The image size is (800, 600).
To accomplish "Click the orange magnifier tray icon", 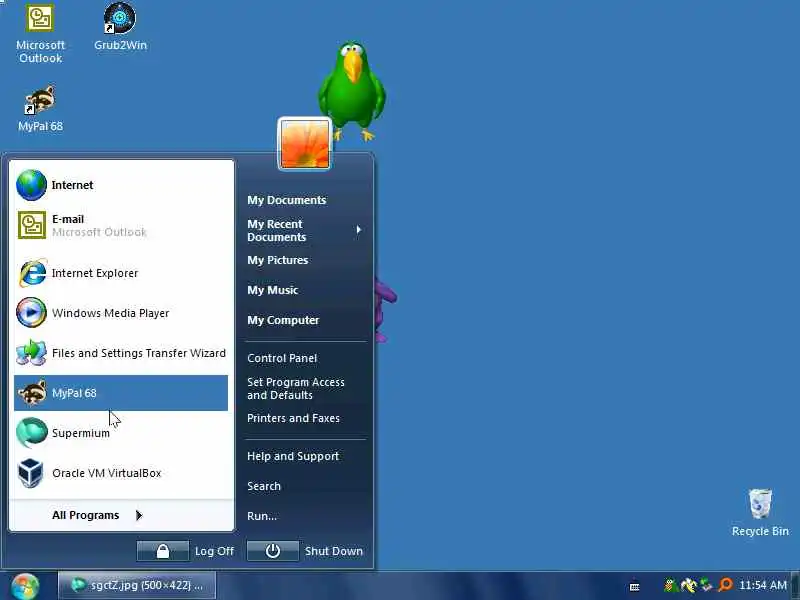I will pos(724,585).
